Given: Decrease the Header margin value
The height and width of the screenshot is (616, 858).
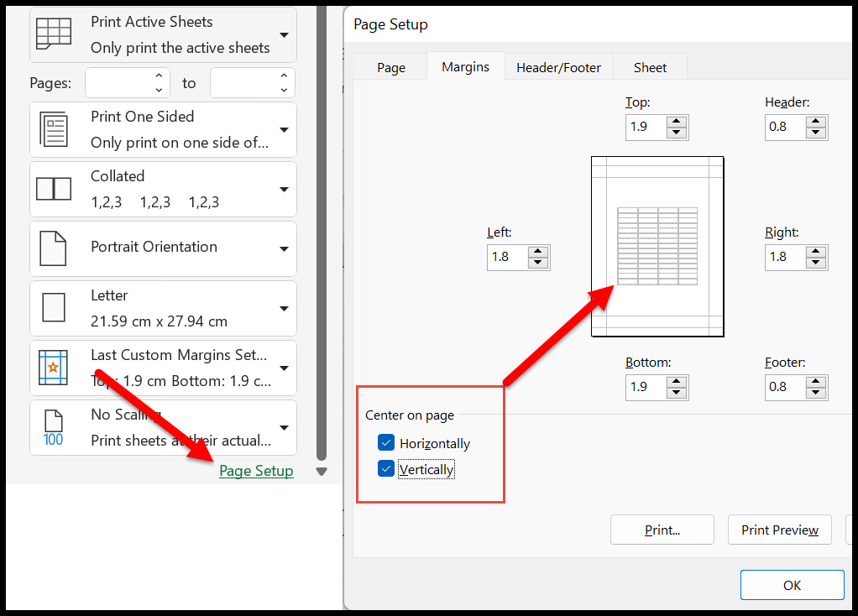Looking at the screenshot, I should (x=816, y=133).
